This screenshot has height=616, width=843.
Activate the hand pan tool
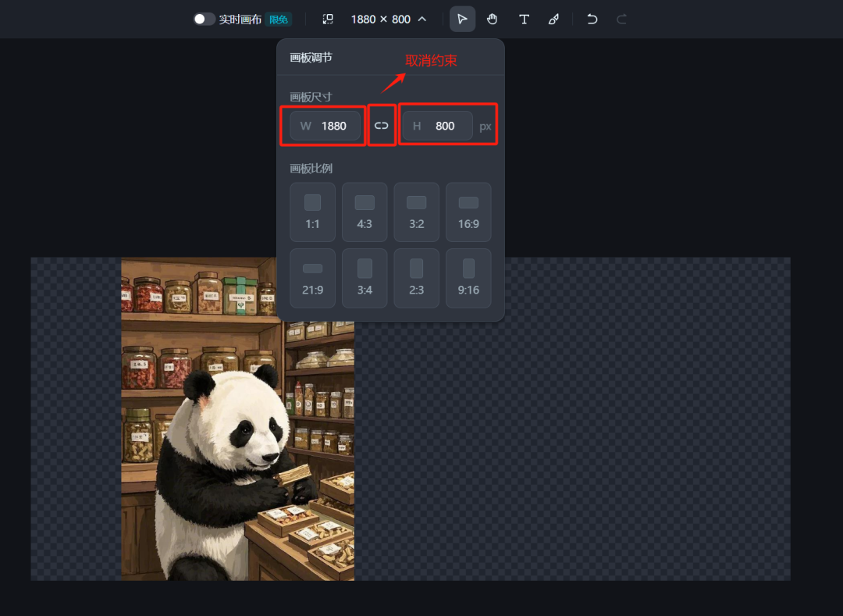(x=493, y=19)
